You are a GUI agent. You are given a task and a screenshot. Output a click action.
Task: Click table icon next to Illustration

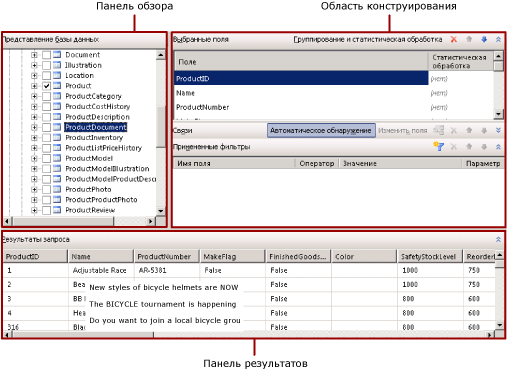[x=57, y=65]
